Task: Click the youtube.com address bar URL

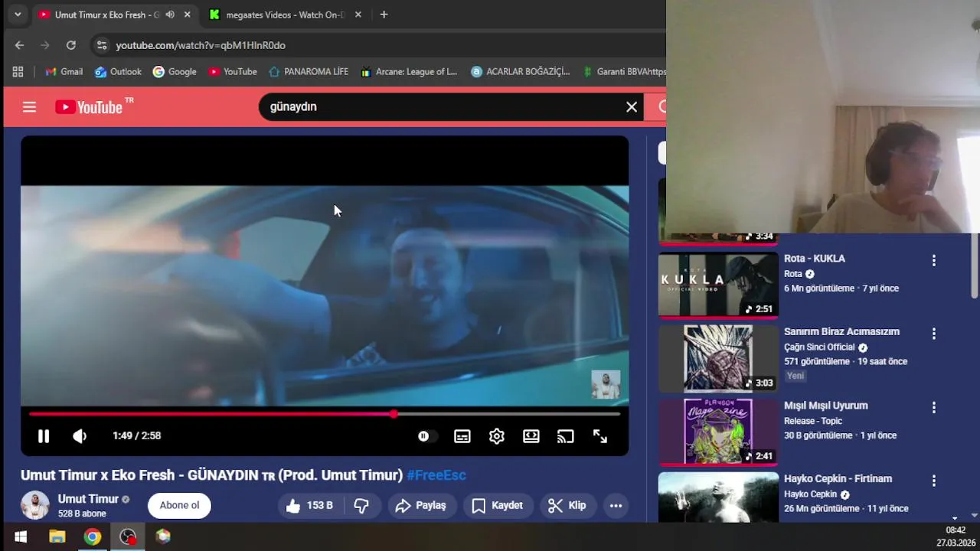Action: pyautogui.click(x=201, y=45)
